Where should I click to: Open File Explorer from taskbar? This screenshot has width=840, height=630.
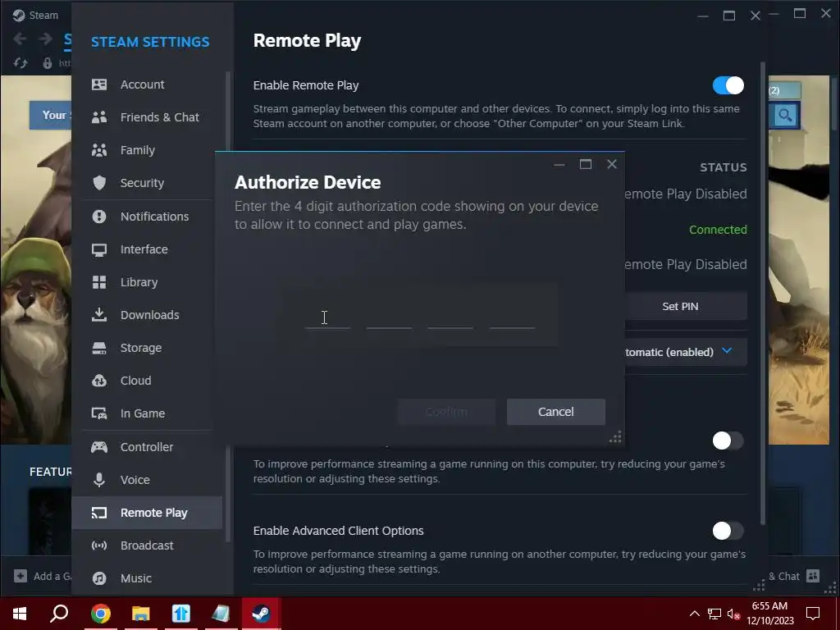pyautogui.click(x=140, y=614)
